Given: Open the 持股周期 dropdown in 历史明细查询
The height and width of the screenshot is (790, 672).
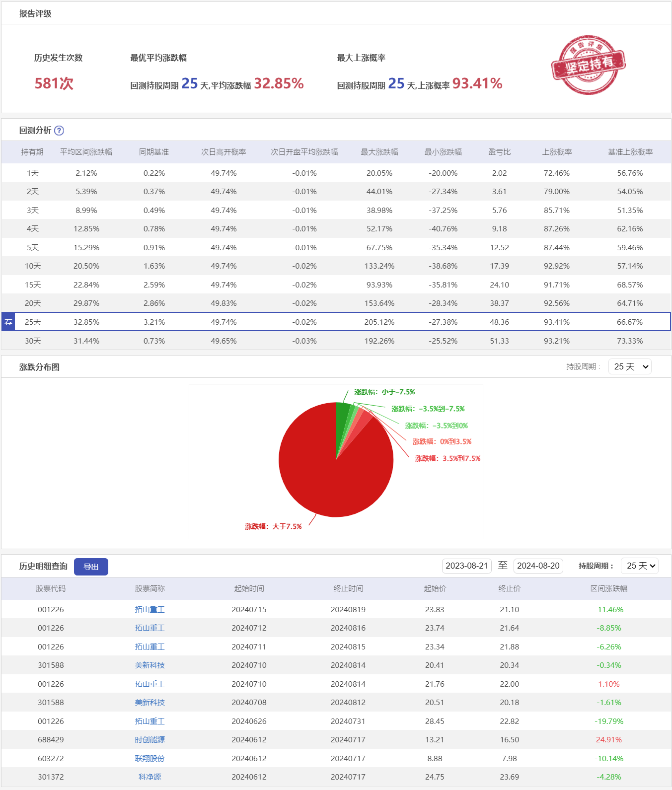Looking at the screenshot, I should click(639, 566).
